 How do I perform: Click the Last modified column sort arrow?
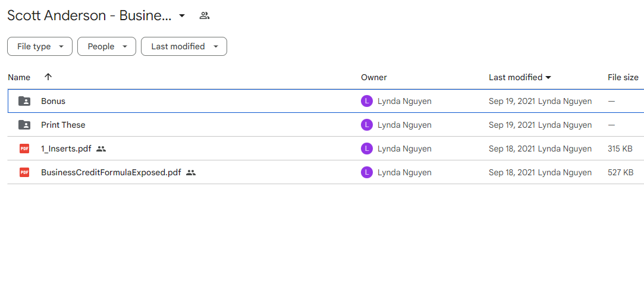tap(548, 77)
